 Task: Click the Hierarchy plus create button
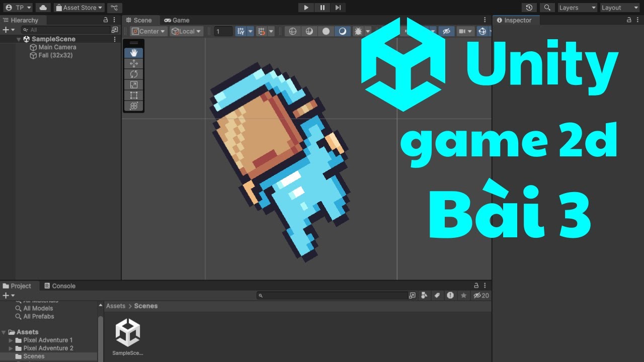(x=9, y=30)
